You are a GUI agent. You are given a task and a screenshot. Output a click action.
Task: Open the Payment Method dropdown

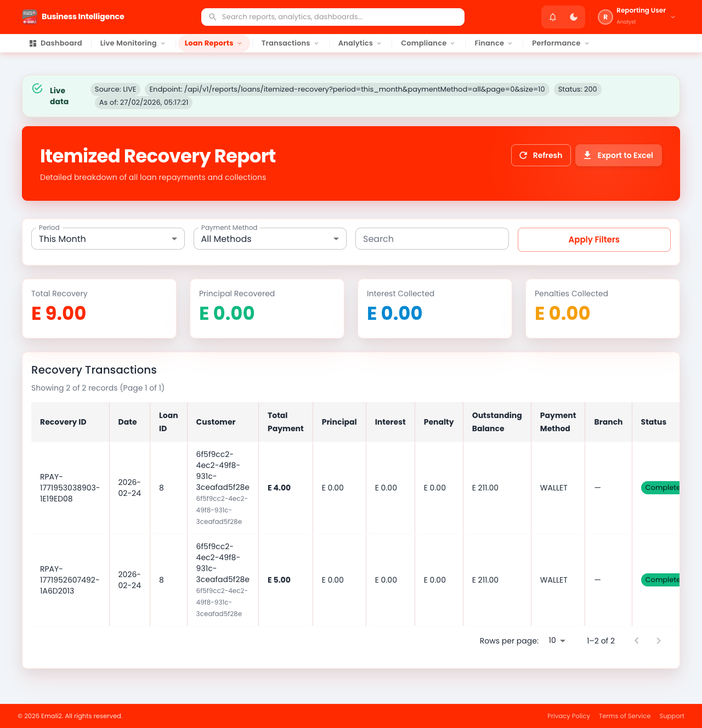point(270,239)
